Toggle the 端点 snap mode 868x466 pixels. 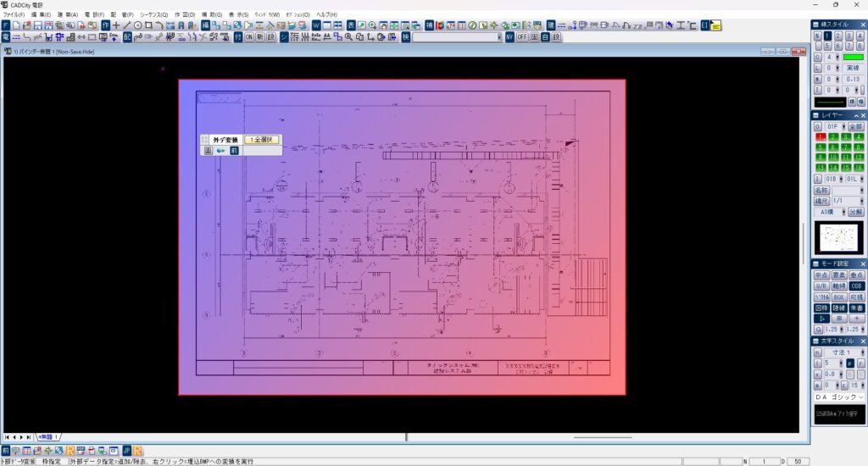tap(856, 275)
